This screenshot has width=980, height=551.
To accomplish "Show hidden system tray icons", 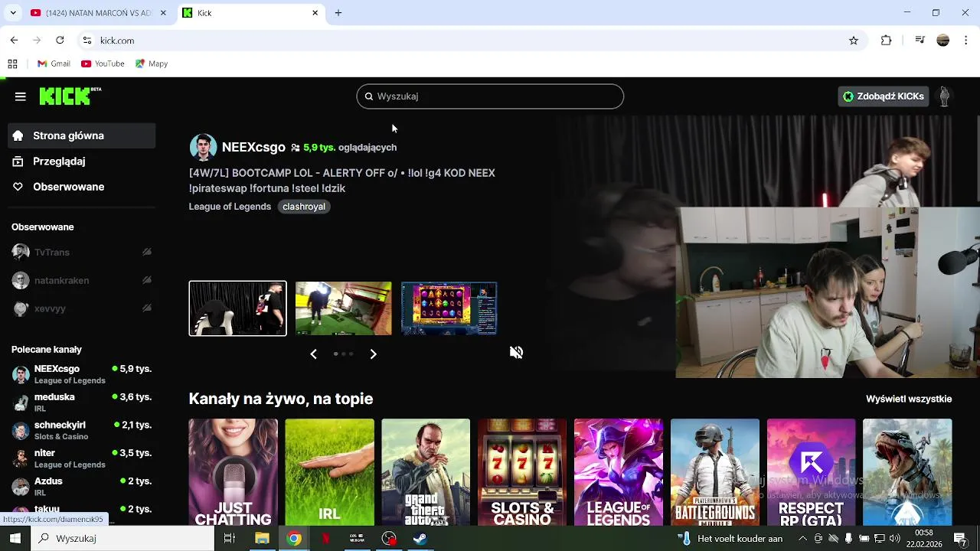I will [x=802, y=539].
